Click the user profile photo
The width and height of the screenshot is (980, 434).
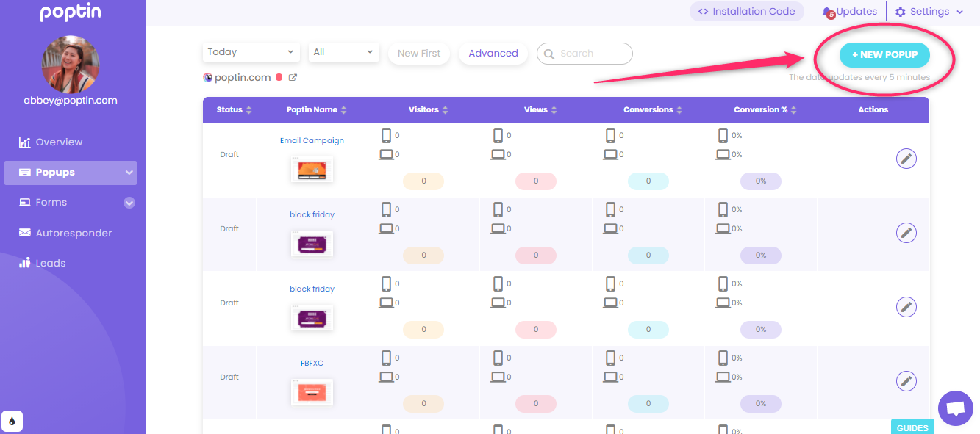[71, 65]
